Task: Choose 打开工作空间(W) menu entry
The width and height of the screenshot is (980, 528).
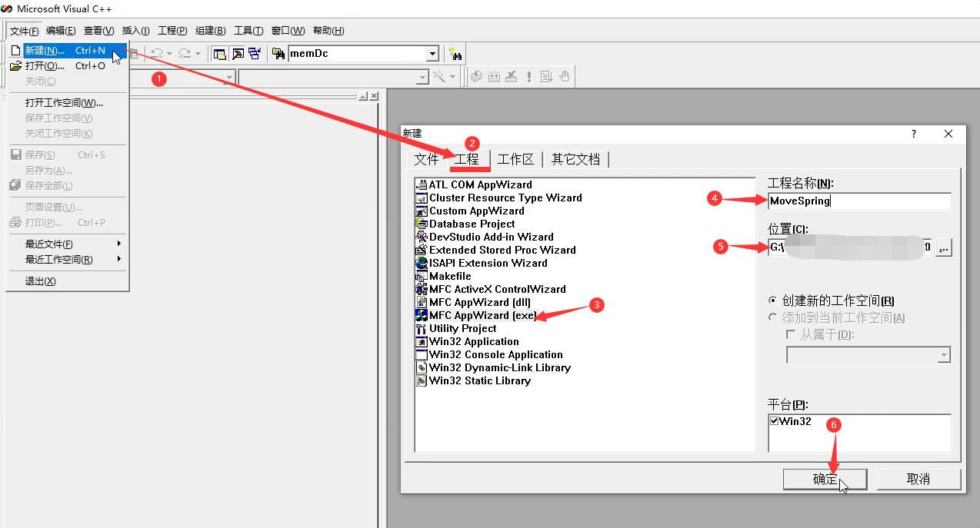Action: pyautogui.click(x=68, y=103)
